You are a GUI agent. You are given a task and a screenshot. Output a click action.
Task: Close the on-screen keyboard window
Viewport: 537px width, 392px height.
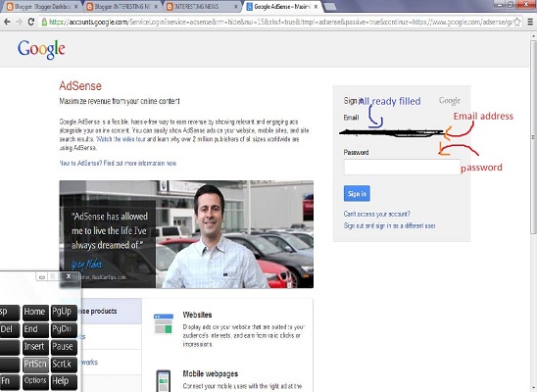coord(69,276)
